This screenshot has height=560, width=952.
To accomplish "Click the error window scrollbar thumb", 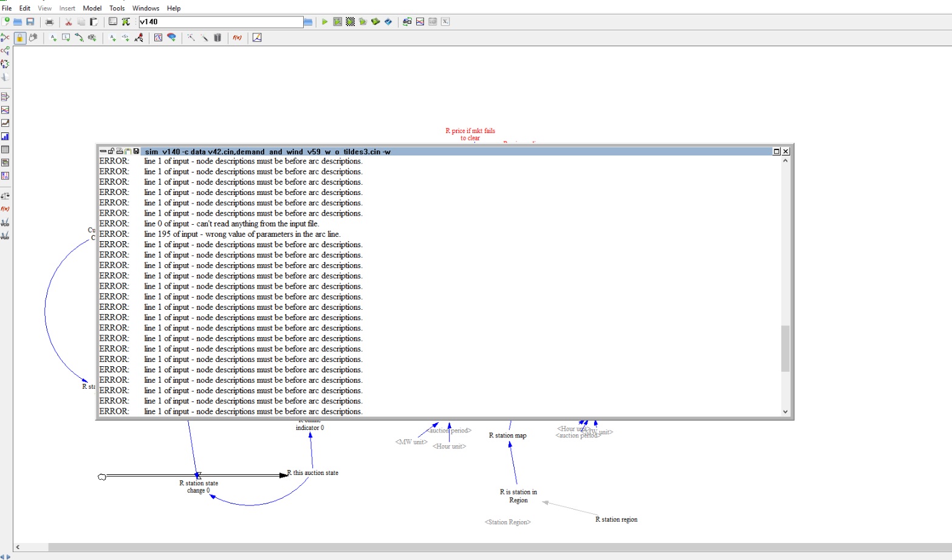I will coord(786,349).
